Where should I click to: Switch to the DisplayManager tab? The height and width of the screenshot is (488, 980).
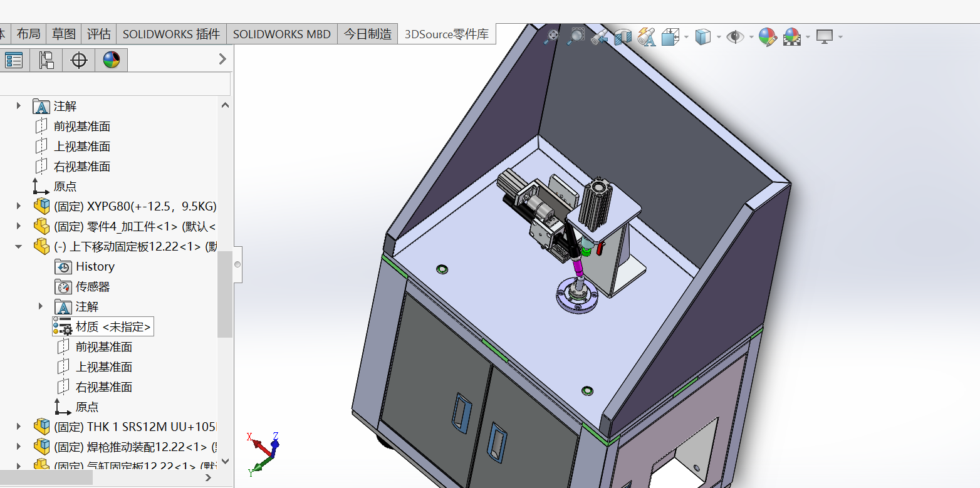[x=112, y=60]
